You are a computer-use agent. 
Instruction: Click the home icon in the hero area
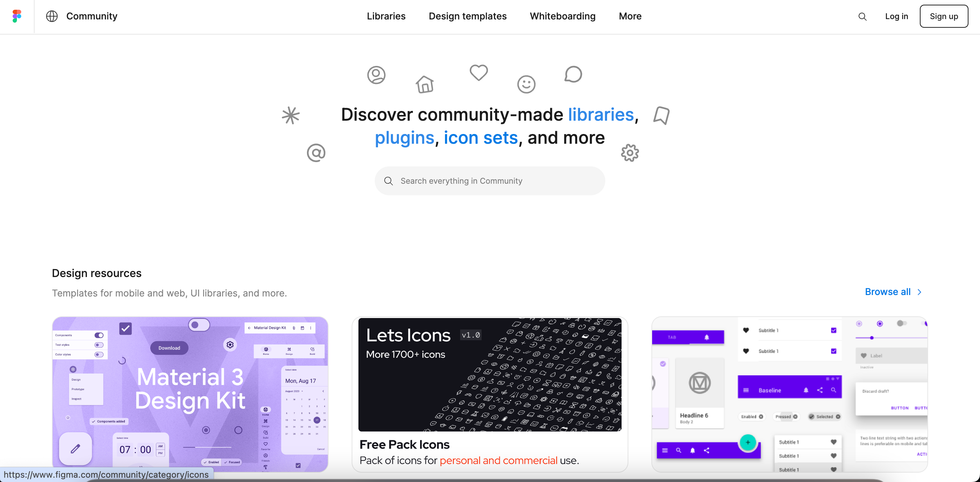pos(425,83)
